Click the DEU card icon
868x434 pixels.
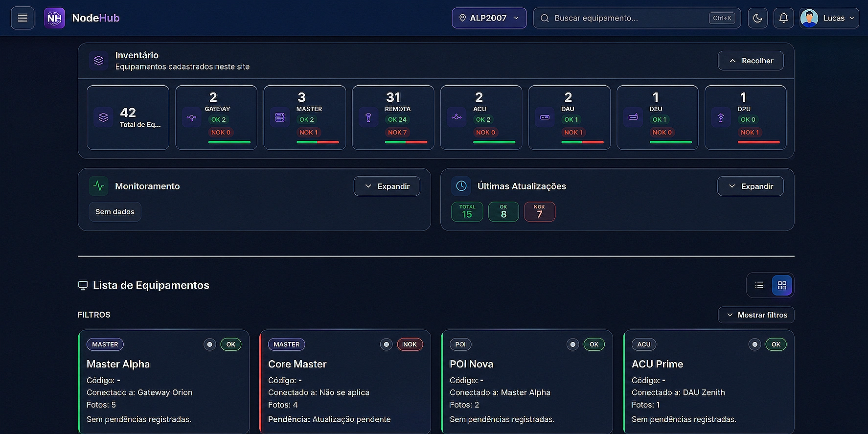[633, 117]
